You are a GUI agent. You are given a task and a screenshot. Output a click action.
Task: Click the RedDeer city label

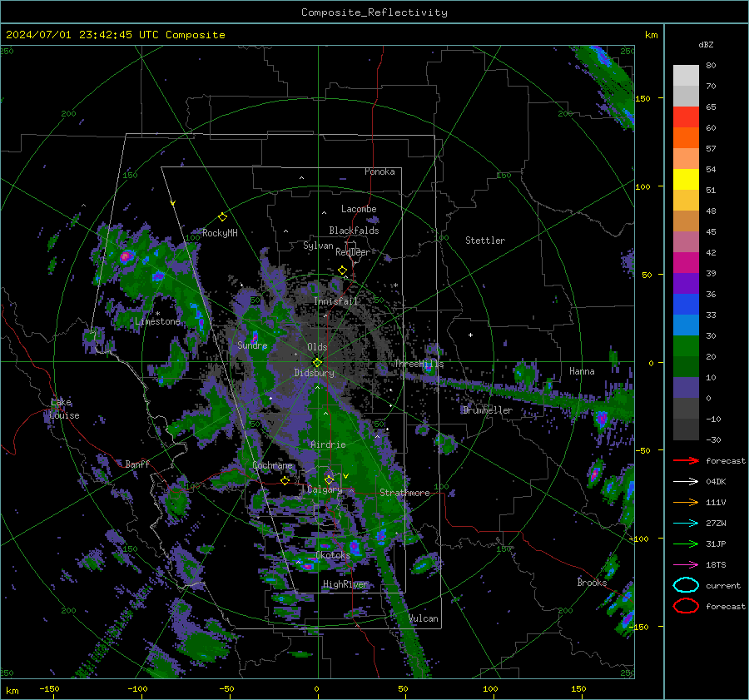coord(353,252)
